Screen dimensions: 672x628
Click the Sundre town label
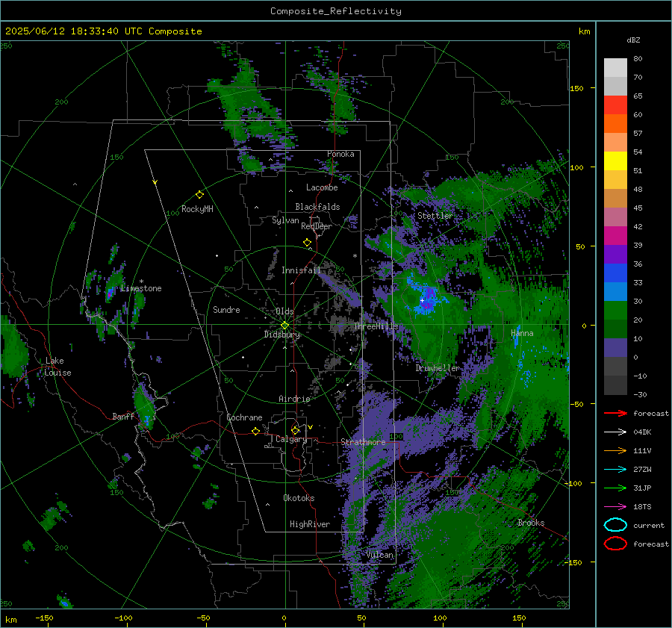[226, 310]
